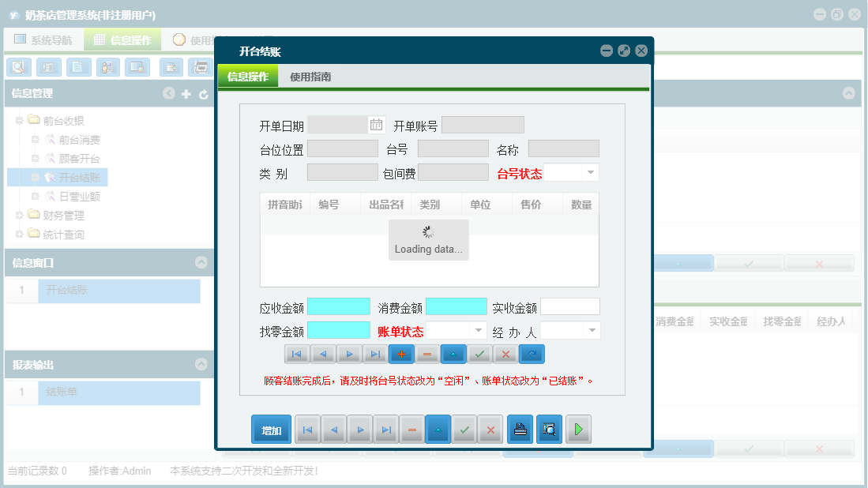The width and height of the screenshot is (868, 488).
Task: Click the print icon in the dialog
Action: tap(520, 429)
